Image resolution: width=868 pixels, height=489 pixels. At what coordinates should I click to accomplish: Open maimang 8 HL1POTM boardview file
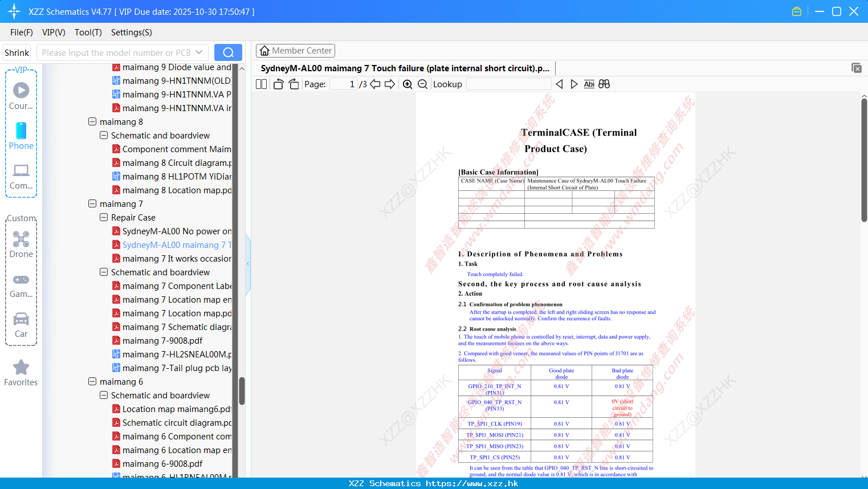172,177
